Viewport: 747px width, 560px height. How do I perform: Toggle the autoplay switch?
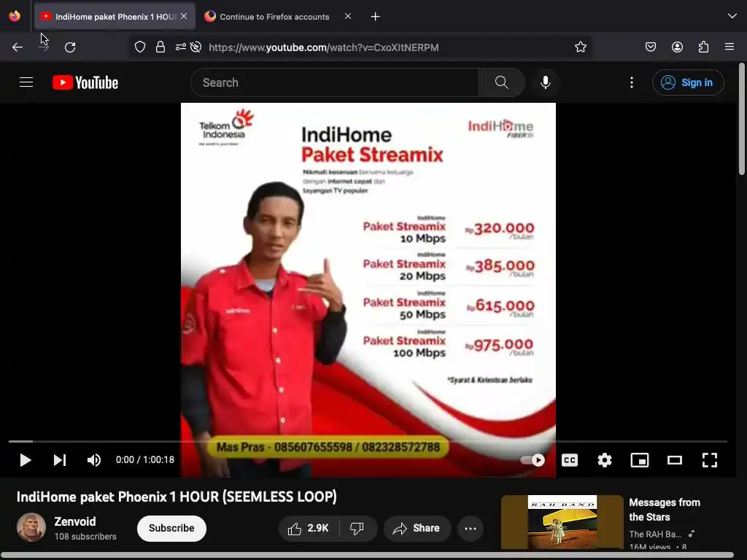533,460
